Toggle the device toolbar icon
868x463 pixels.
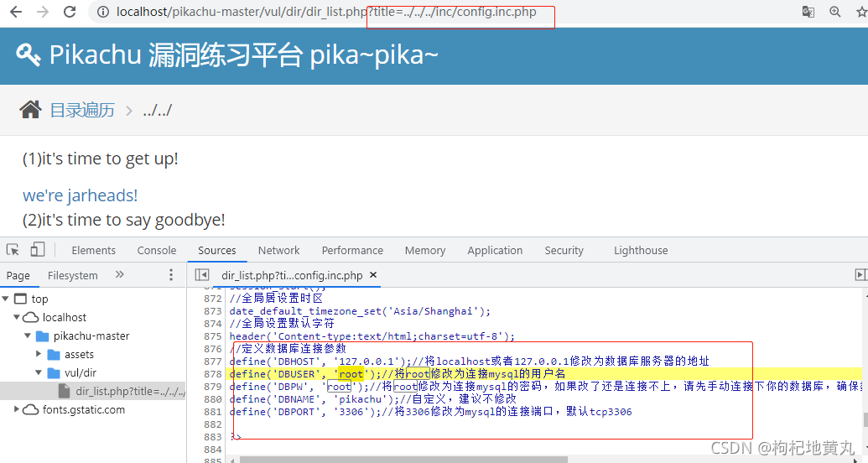point(37,250)
